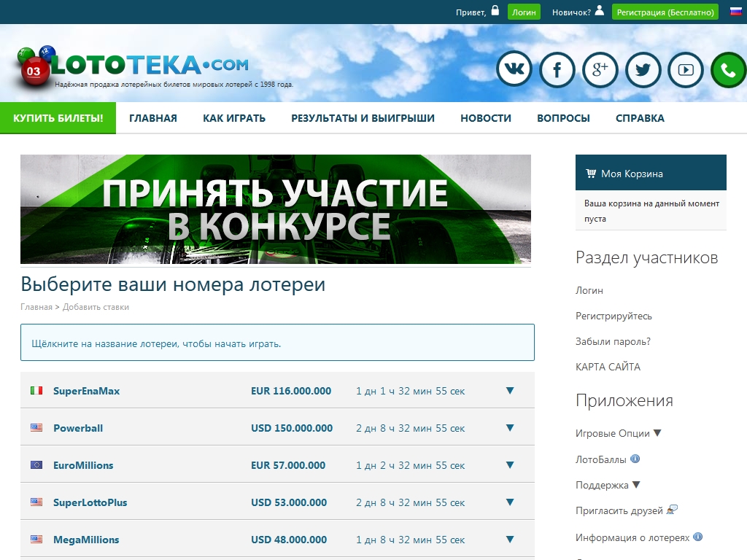Expand the SuperEnaMax lottery row arrow
Image resolution: width=747 pixels, height=560 pixels.
click(510, 391)
